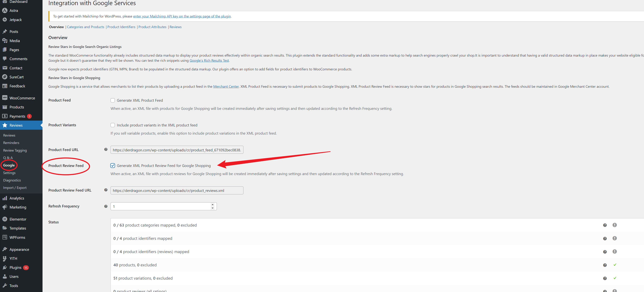Open Product Identifiers tab
This screenshot has width=644, height=292.
pos(121,27)
